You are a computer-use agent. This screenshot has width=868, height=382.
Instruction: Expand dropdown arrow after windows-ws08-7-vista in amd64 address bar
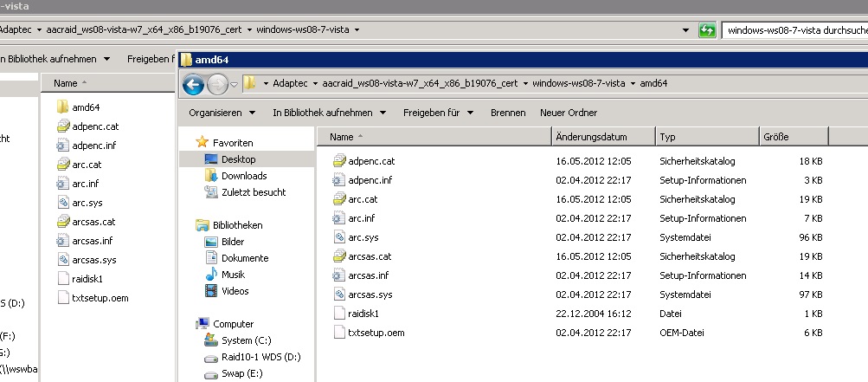(633, 84)
